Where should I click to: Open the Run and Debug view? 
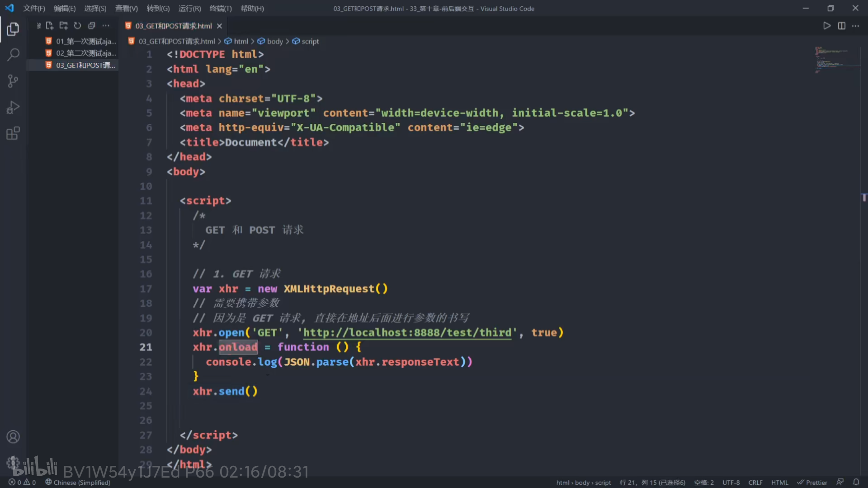coord(13,108)
